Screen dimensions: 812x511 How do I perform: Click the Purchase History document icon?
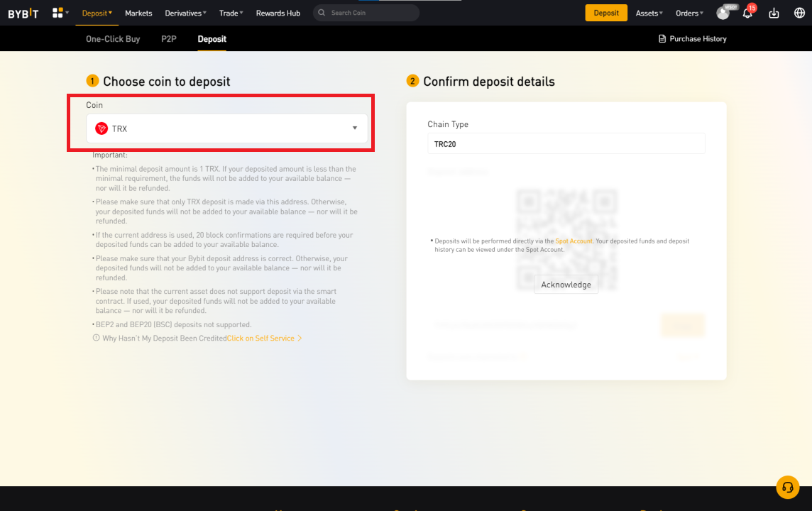[662, 39]
